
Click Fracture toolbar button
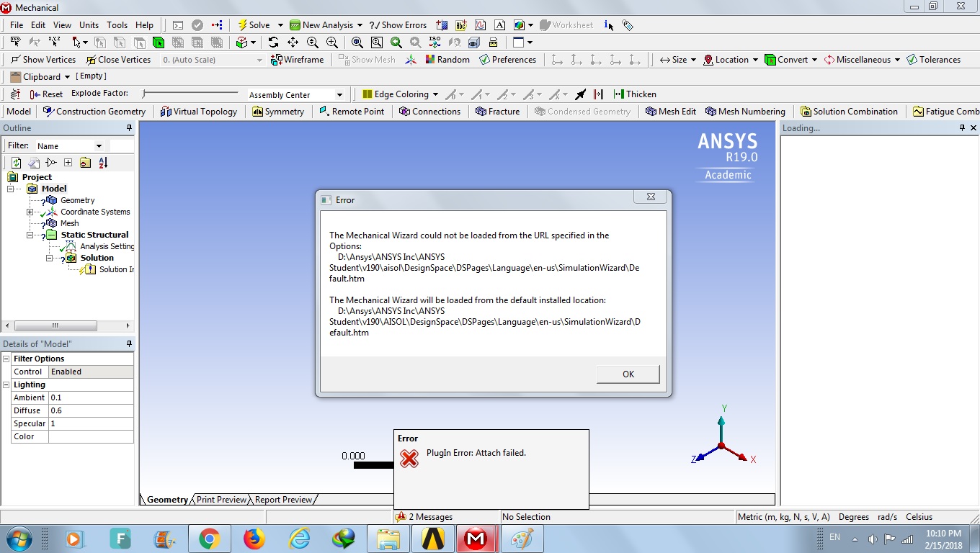(497, 112)
